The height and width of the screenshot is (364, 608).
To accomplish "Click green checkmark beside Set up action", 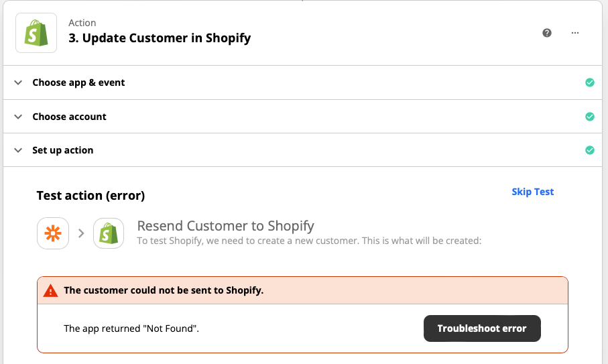I will (x=590, y=150).
